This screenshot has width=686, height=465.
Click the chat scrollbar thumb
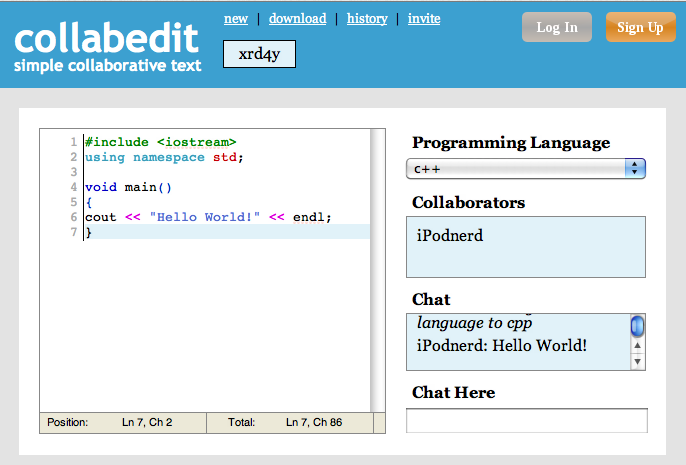[637, 326]
